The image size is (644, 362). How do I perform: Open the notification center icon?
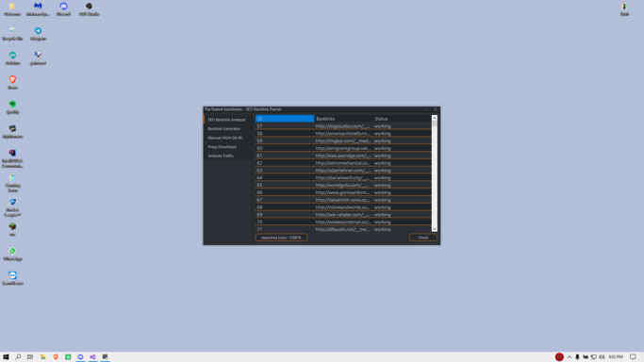(633, 357)
